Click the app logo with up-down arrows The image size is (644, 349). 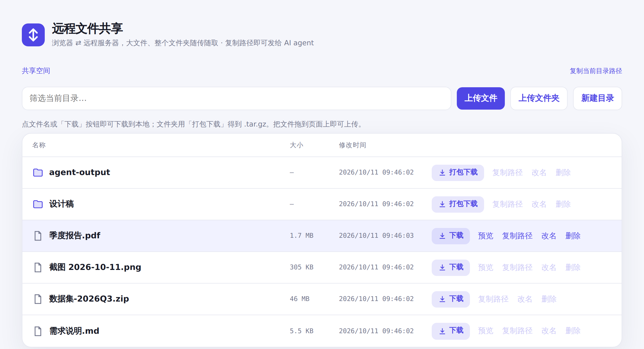(x=33, y=35)
